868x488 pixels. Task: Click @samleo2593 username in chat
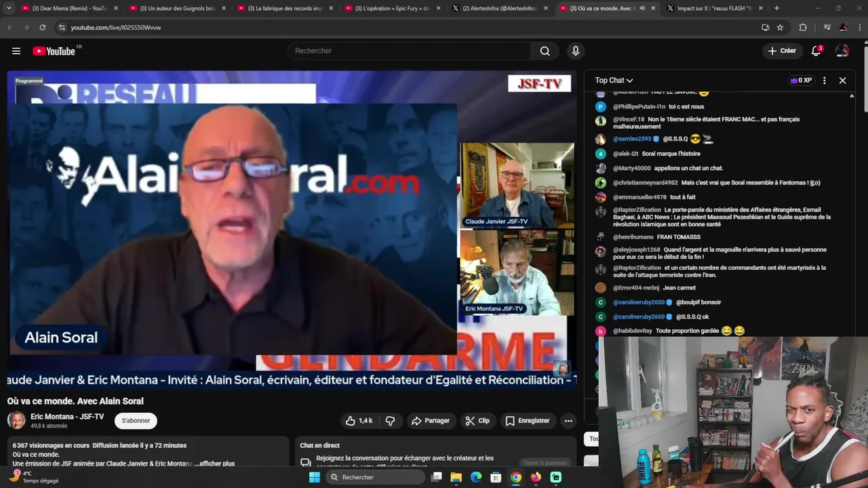coord(632,139)
